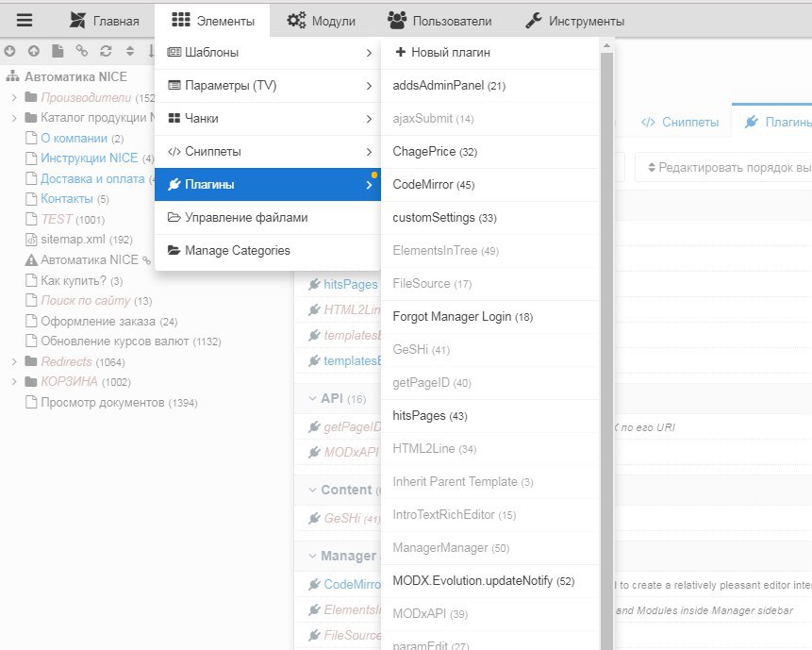Expand the КОРЗИНА tree node
Image resolution: width=812 pixels, height=650 pixels.
click(x=14, y=382)
